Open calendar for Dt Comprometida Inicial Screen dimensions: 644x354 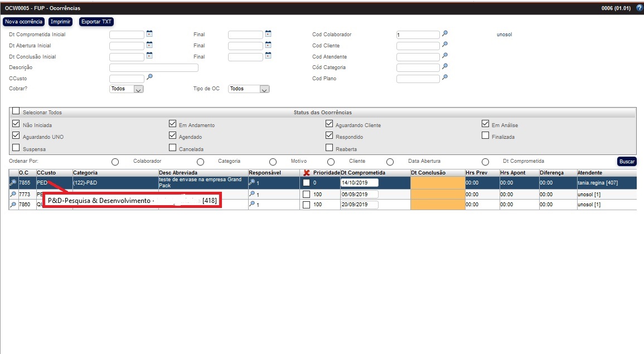(149, 34)
